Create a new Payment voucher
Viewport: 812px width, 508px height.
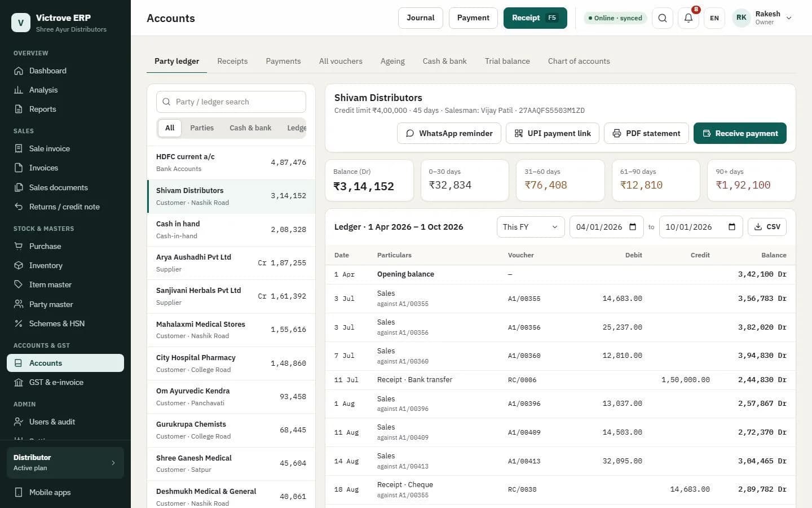(473, 18)
